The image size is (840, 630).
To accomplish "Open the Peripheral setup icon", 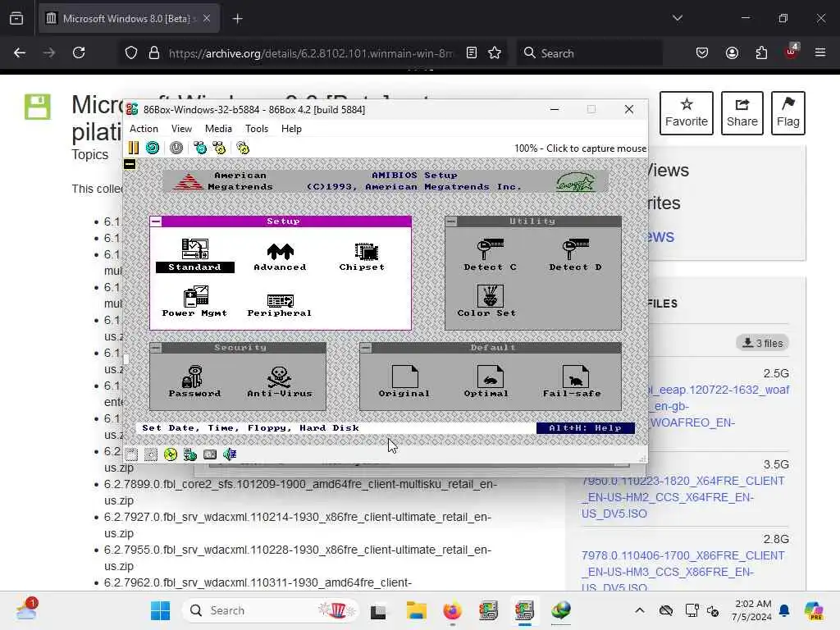I will [281, 305].
